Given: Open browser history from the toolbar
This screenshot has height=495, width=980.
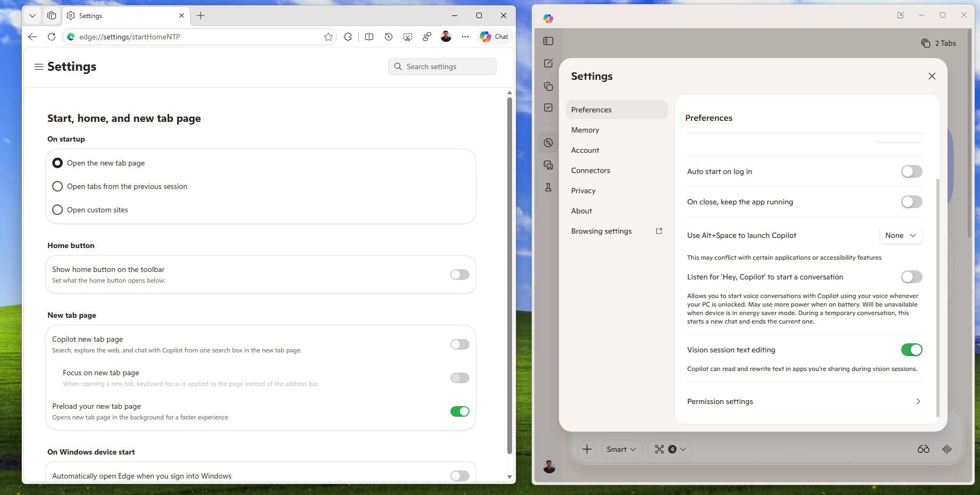Looking at the screenshot, I should click(x=389, y=36).
